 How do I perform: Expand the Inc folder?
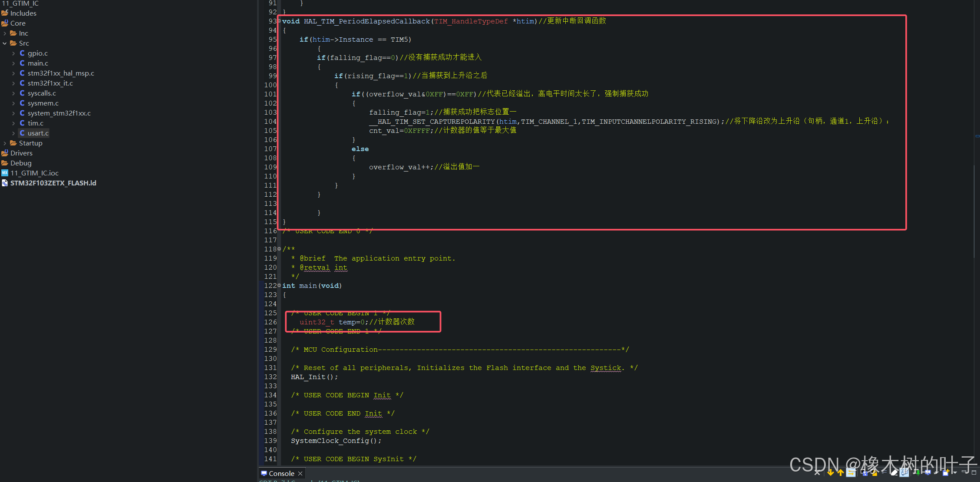[x=5, y=33]
